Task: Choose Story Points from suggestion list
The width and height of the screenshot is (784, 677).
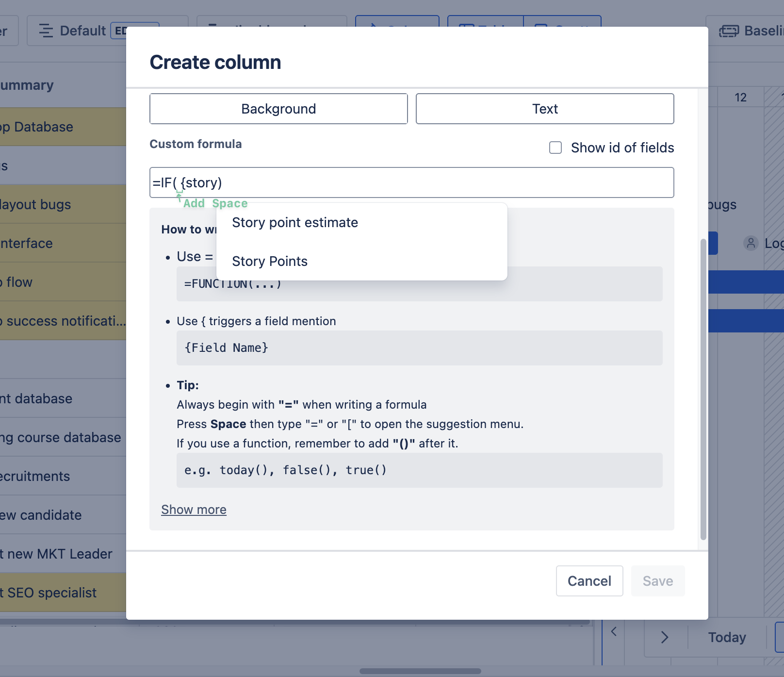Action: point(270,261)
